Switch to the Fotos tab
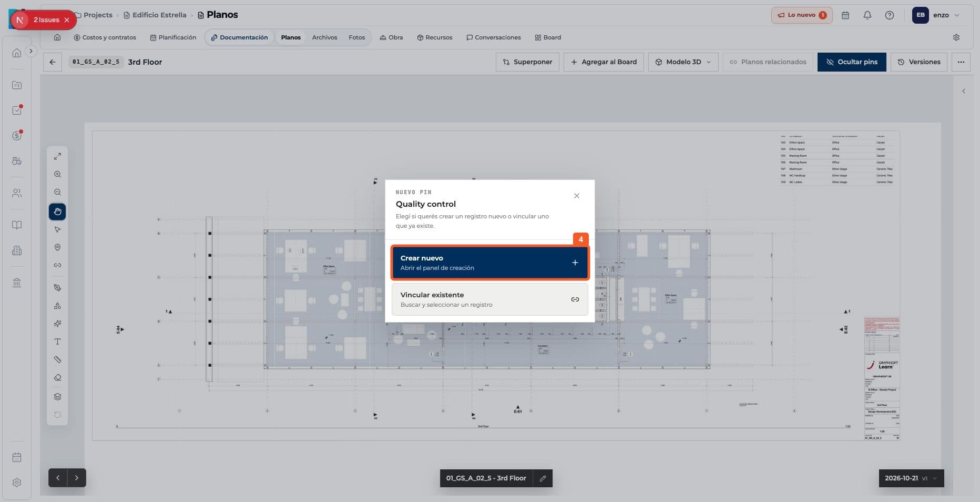Viewport: 980px width, 502px height. tap(356, 37)
